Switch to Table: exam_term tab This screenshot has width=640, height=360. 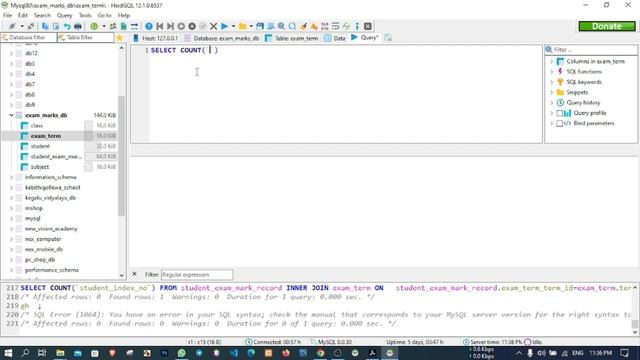tap(291, 38)
